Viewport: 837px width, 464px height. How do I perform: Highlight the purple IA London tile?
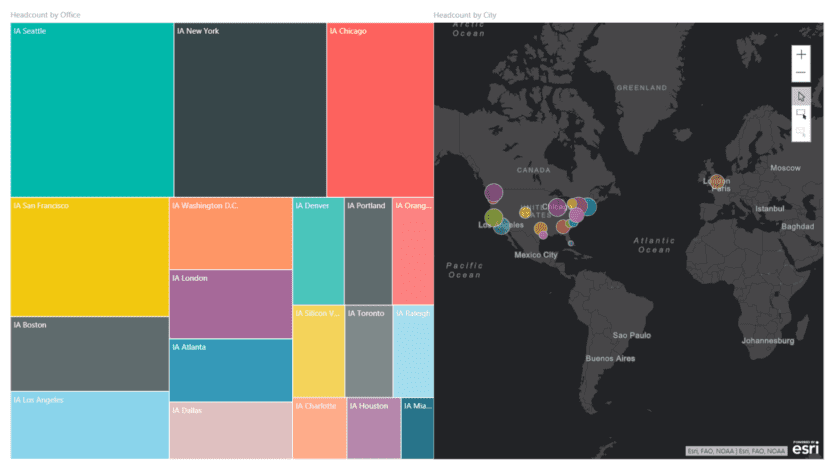(x=231, y=304)
